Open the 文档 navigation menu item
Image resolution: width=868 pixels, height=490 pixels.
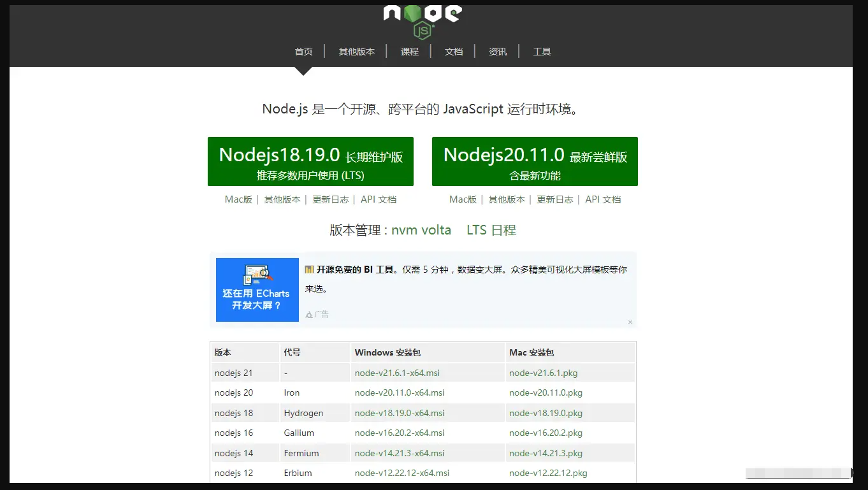pyautogui.click(x=454, y=52)
